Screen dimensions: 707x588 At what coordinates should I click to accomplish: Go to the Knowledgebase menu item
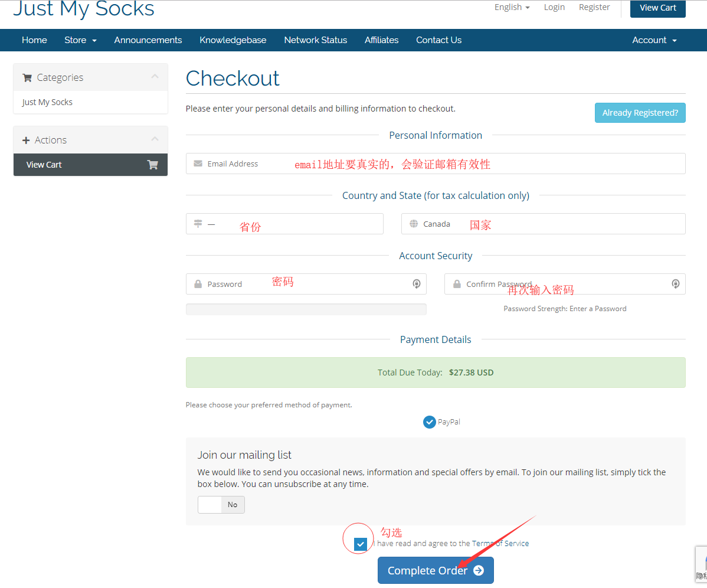click(x=233, y=40)
